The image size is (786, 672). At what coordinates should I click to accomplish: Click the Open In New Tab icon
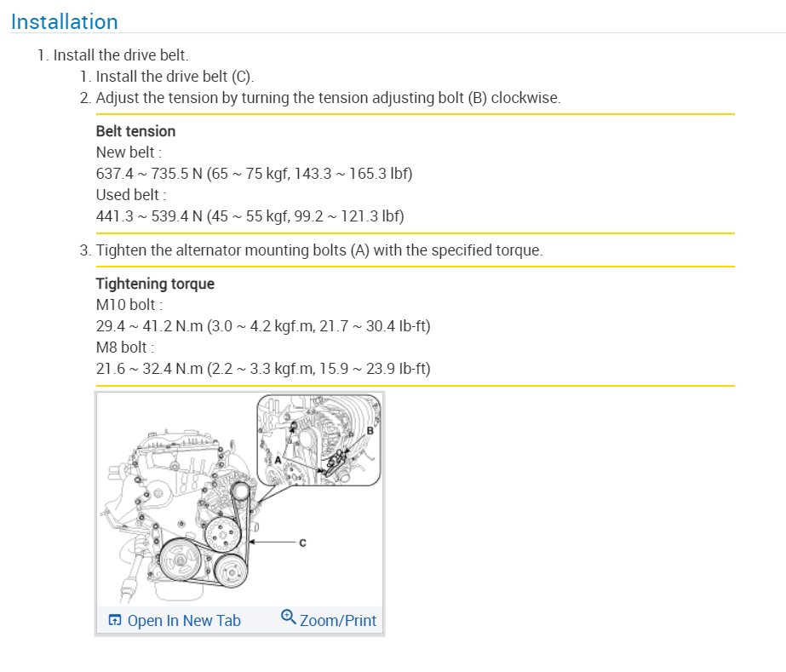115,621
